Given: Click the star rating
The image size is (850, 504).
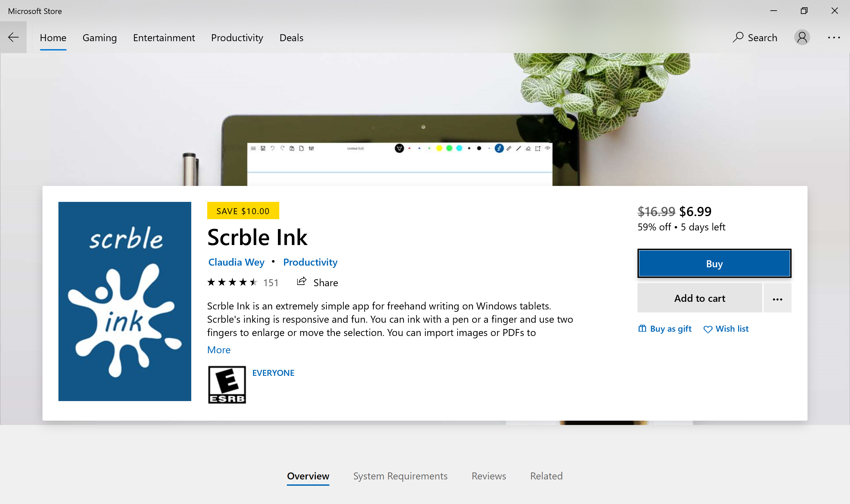Looking at the screenshot, I should tap(232, 282).
